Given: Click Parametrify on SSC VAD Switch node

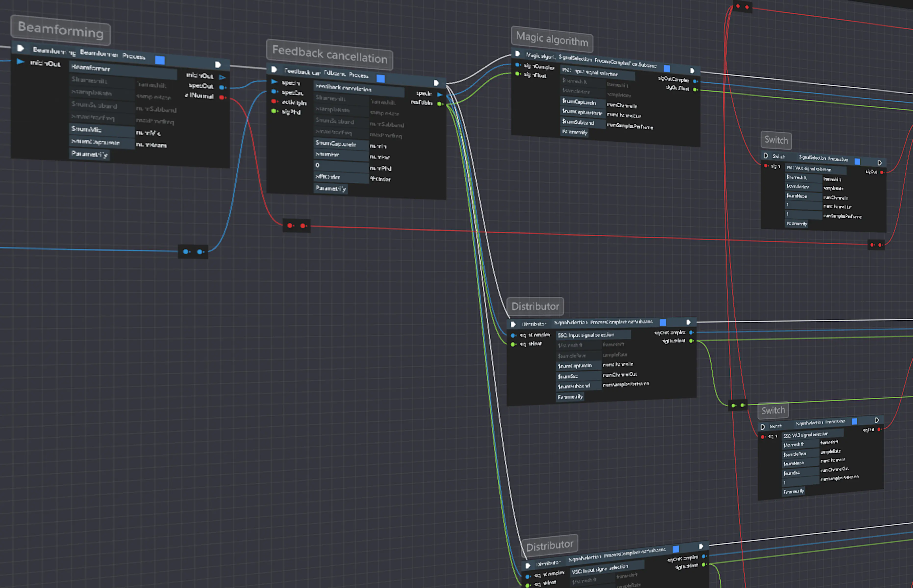Looking at the screenshot, I should point(793,491).
